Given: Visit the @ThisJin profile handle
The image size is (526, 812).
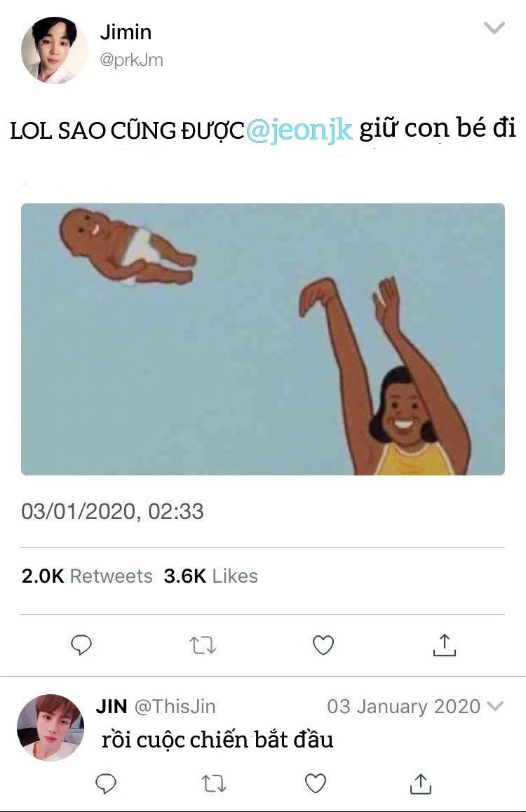Looking at the screenshot, I should click(175, 706).
